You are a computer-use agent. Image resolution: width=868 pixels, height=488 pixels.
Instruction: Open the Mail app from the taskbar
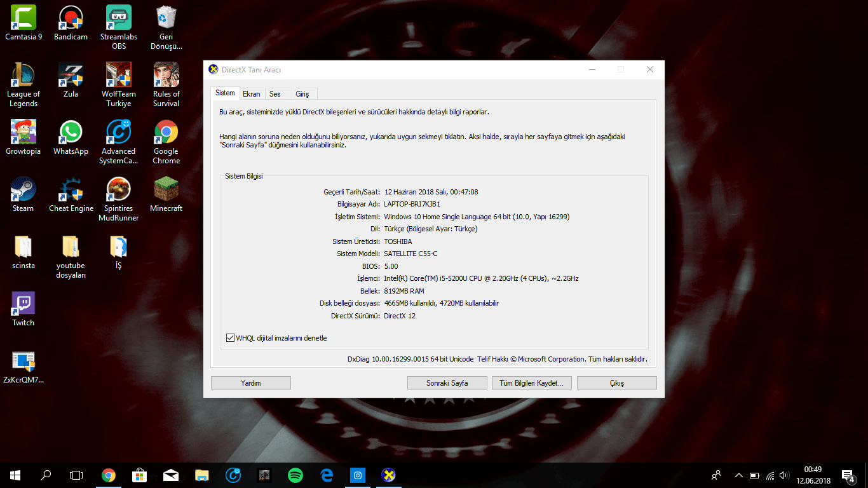point(171,475)
